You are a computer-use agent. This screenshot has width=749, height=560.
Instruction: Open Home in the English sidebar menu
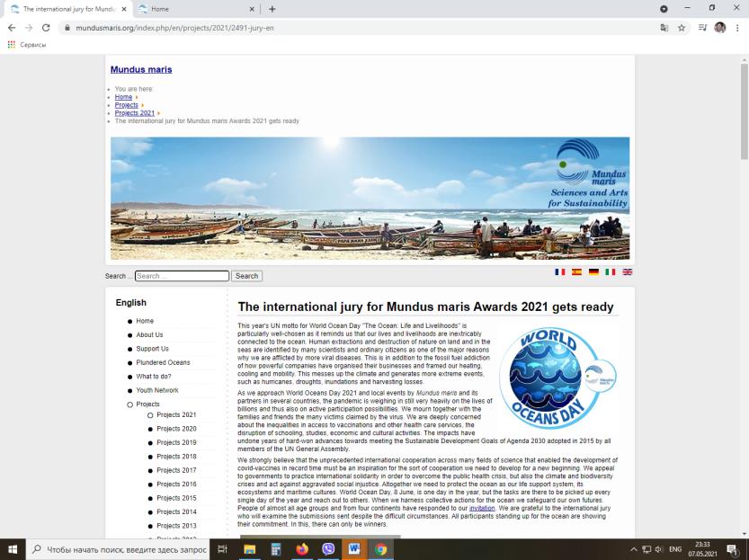(145, 321)
